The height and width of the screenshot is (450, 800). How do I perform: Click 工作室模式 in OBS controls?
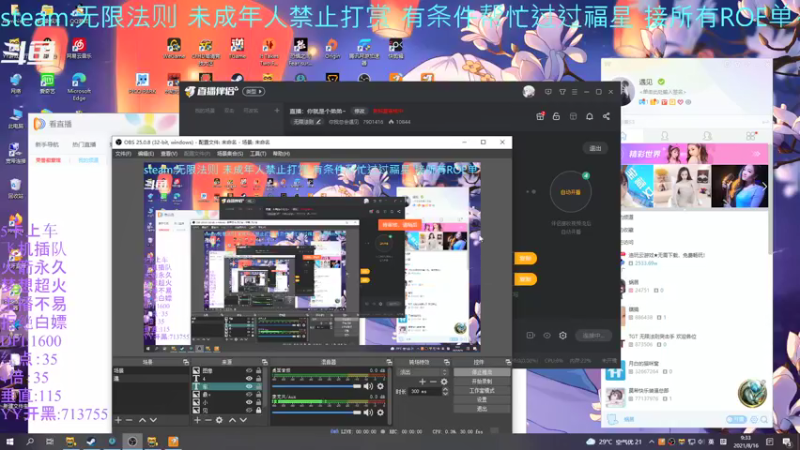pyautogui.click(x=482, y=390)
